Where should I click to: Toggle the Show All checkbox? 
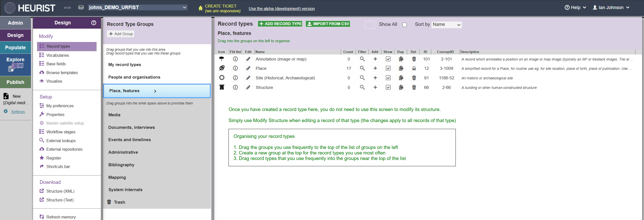[404, 25]
